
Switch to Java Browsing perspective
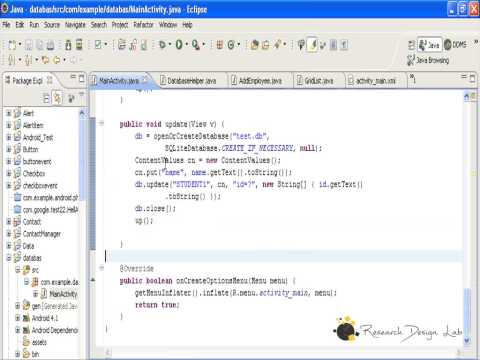(x=428, y=60)
